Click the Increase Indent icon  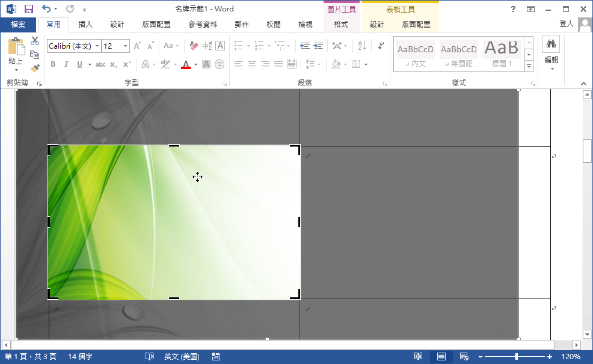click(318, 46)
